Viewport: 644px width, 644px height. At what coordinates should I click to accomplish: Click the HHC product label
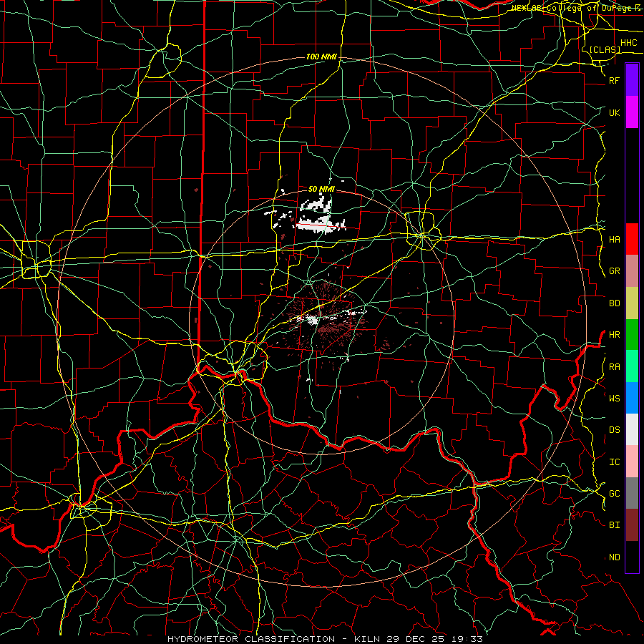click(x=628, y=43)
